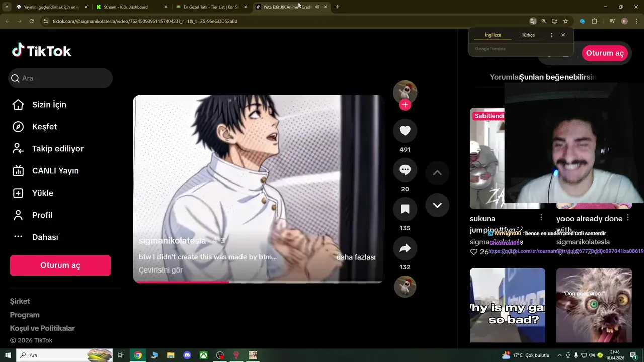The height and width of the screenshot is (362, 644).
Task: Like the video with the heart icon
Action: click(405, 131)
